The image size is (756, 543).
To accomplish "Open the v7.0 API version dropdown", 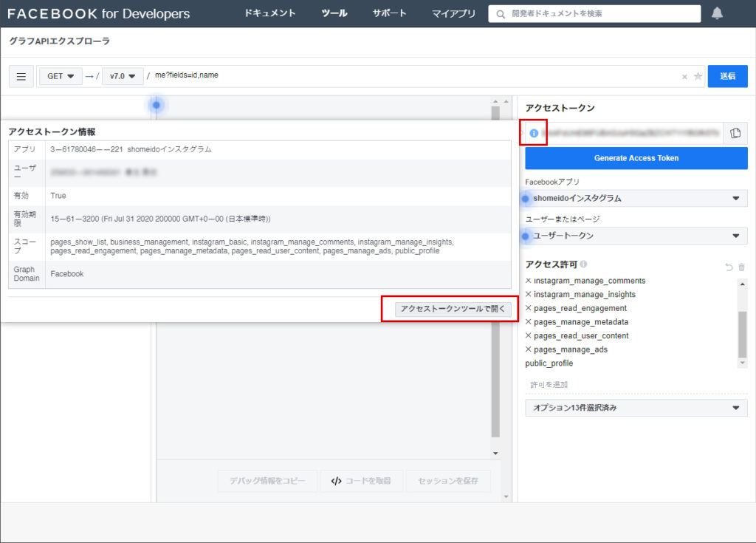I will pyautogui.click(x=122, y=76).
